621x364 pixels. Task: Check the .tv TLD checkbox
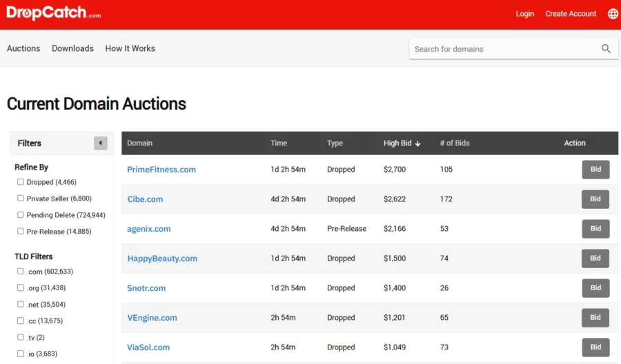pyautogui.click(x=20, y=337)
